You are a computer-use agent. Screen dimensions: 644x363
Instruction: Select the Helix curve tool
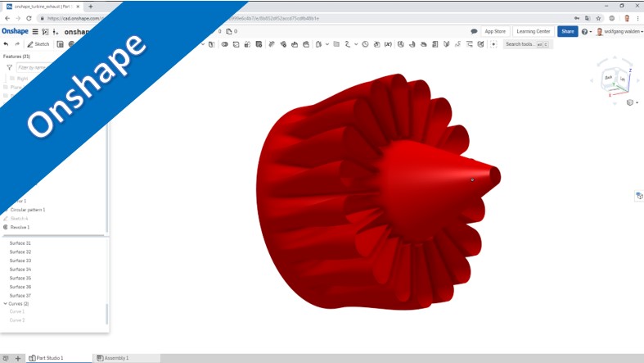click(x=348, y=44)
